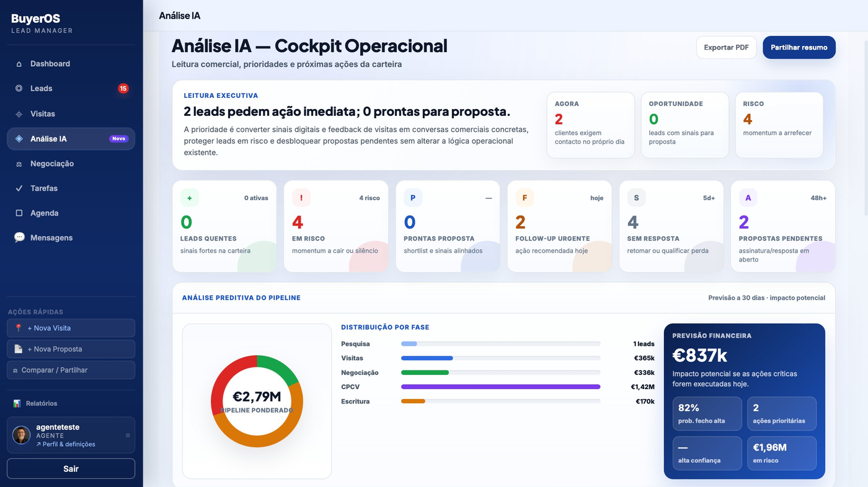Click the €2,79M pipeline value

click(x=257, y=397)
